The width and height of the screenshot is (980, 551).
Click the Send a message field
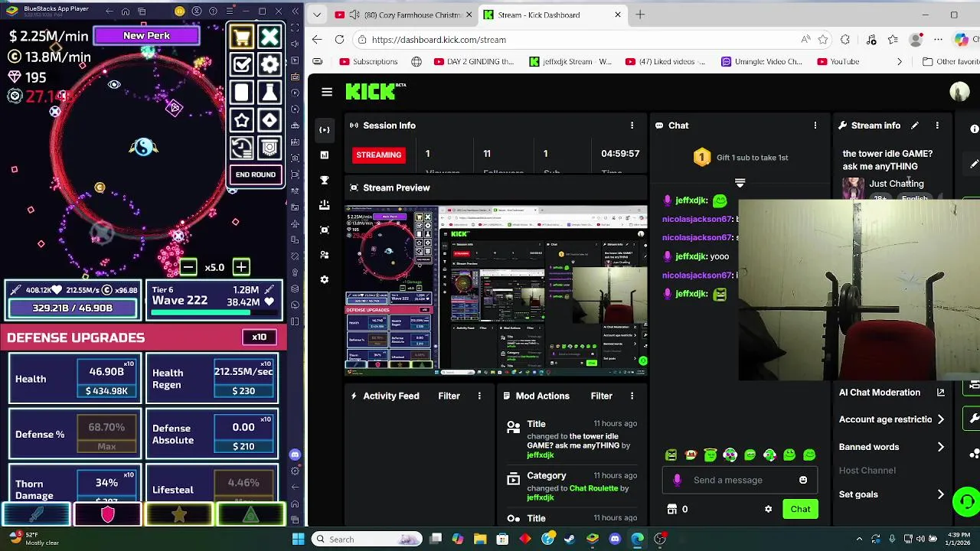coord(740,480)
